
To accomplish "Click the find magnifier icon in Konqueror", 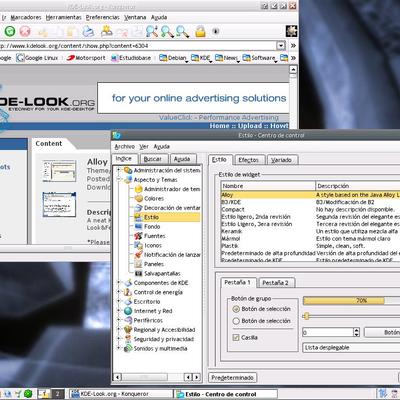I will [152, 31].
